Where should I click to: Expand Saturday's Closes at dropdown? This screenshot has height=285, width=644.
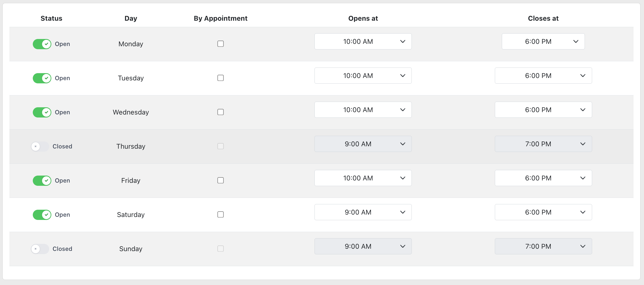coord(543,212)
